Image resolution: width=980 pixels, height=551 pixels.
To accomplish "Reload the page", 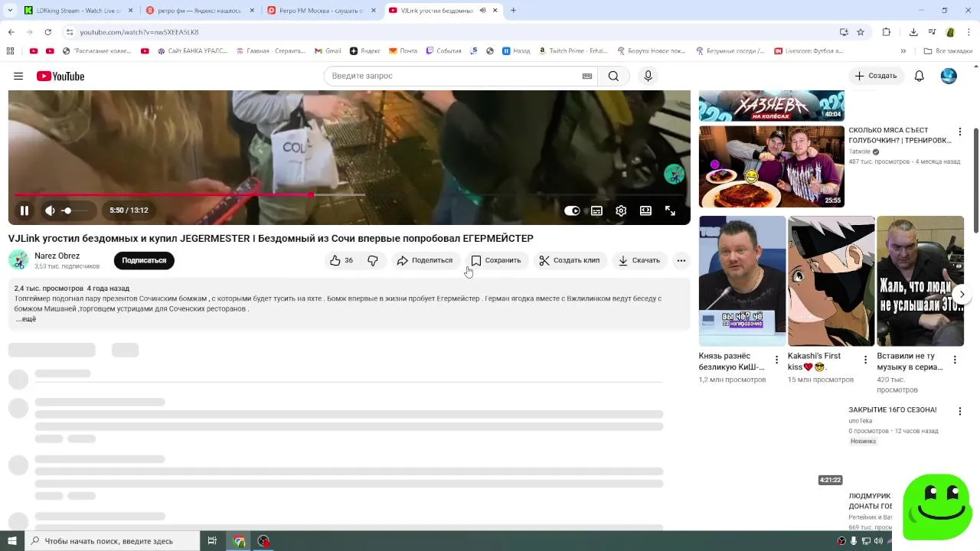I will 47,32.
